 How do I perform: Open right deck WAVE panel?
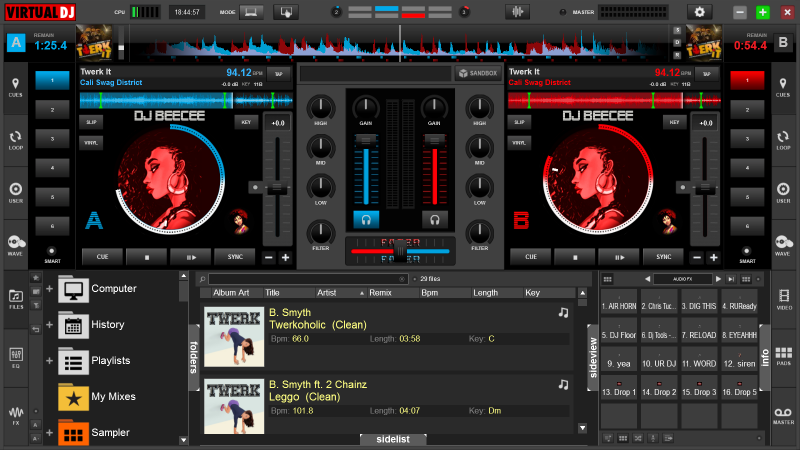tap(783, 245)
